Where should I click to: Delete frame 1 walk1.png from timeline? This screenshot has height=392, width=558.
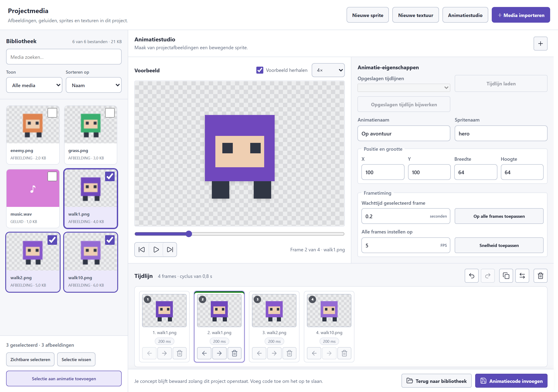(x=179, y=353)
